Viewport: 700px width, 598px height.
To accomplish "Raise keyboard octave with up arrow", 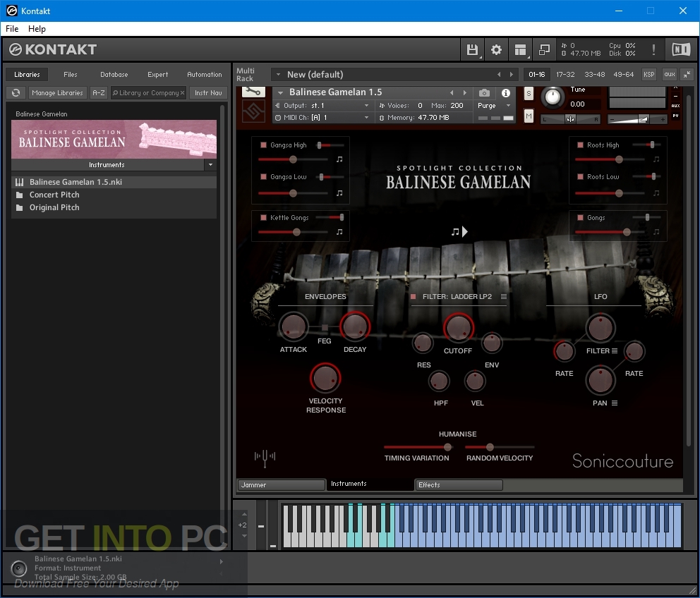I will click(244, 515).
